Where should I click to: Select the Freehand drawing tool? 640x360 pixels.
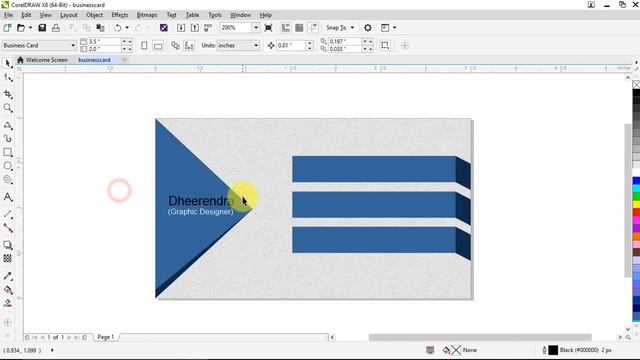coord(8,125)
